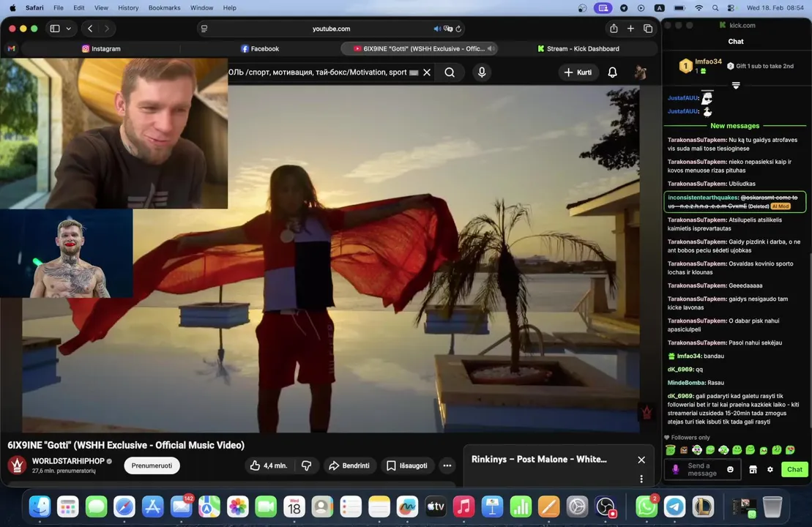This screenshot has height=527, width=812.
Task: Mute audio via speaker icon in address bar
Action: point(437,29)
